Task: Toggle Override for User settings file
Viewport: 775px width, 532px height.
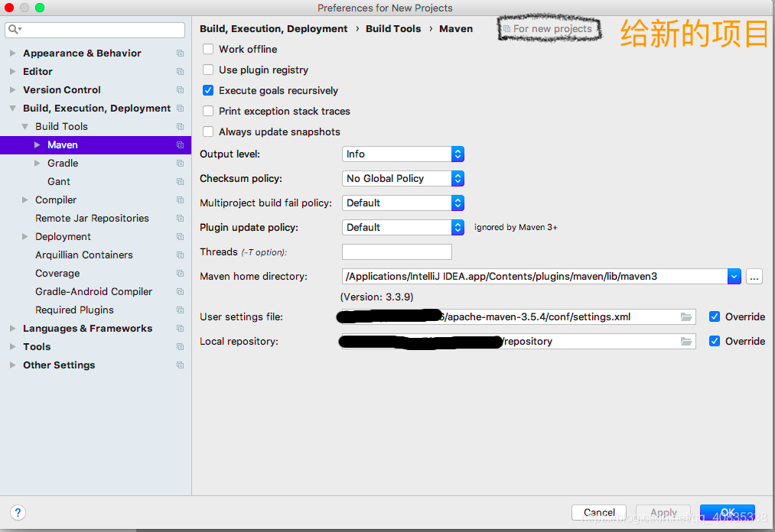Action: click(715, 316)
